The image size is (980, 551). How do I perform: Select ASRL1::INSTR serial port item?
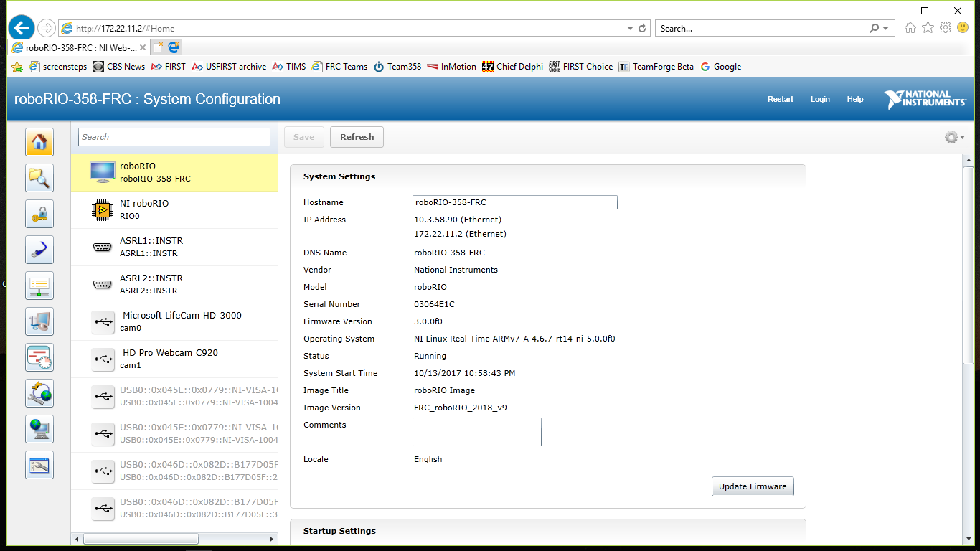[x=174, y=247]
